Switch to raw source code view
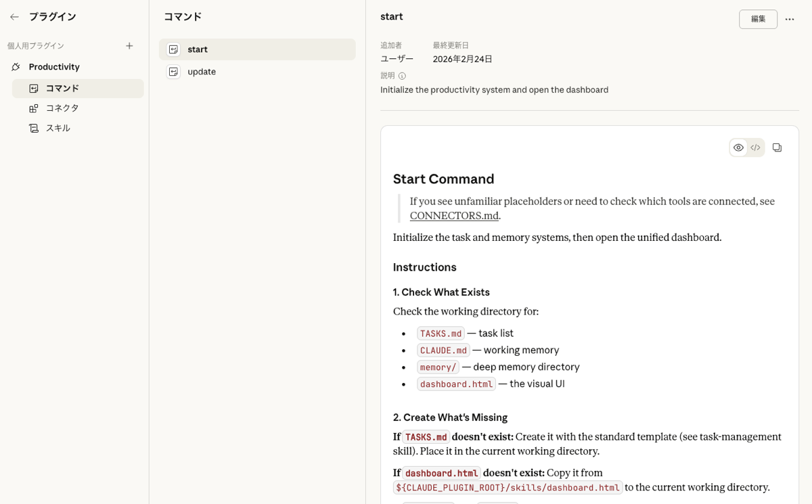This screenshot has width=812, height=504. pos(756,147)
